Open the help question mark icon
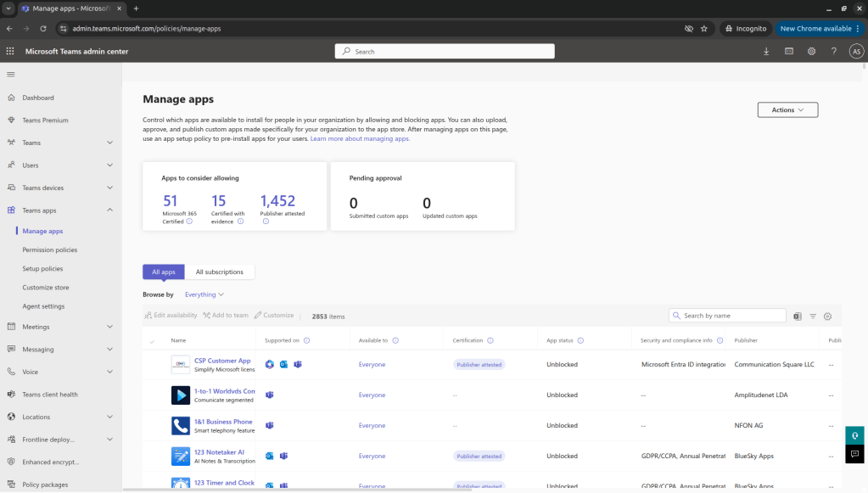Image resolution: width=868 pixels, height=493 pixels. [x=834, y=52]
